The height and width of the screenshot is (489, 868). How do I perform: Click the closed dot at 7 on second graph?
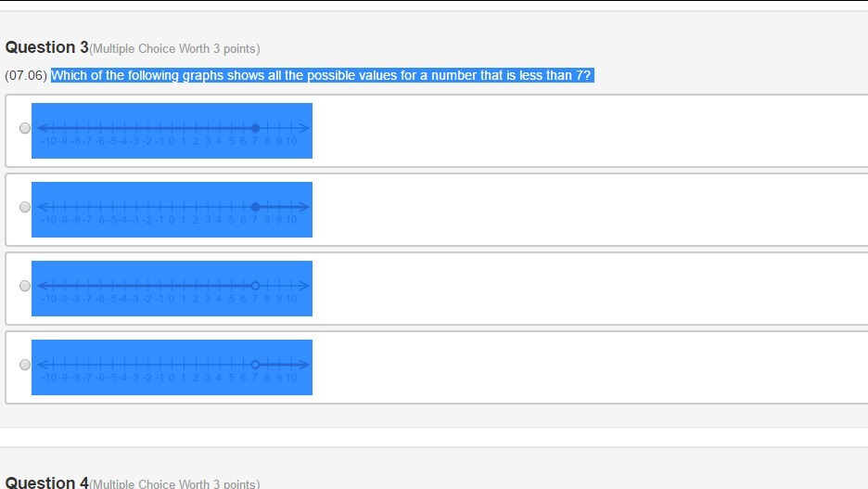(x=255, y=207)
